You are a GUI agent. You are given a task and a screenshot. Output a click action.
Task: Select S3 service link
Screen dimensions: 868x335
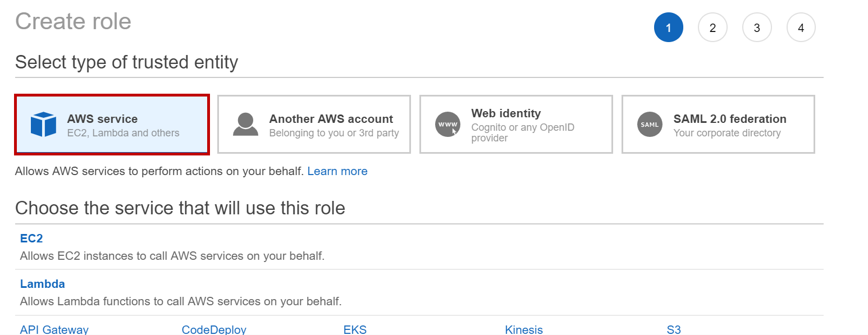point(674,329)
